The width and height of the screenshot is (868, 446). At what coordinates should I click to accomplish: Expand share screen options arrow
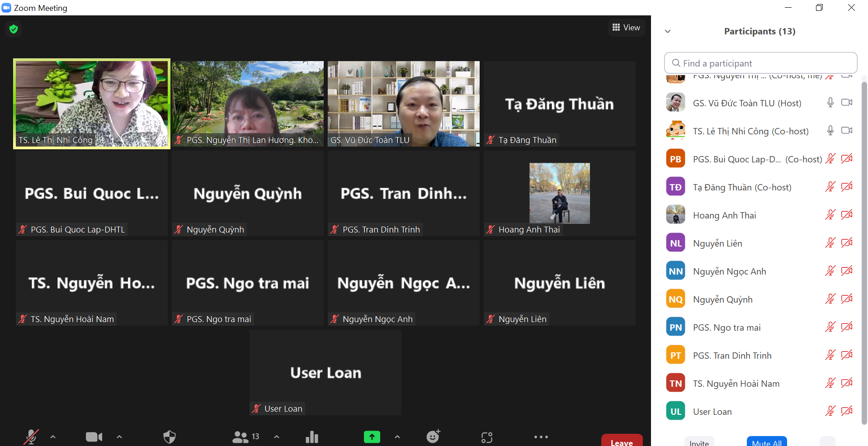(x=397, y=437)
